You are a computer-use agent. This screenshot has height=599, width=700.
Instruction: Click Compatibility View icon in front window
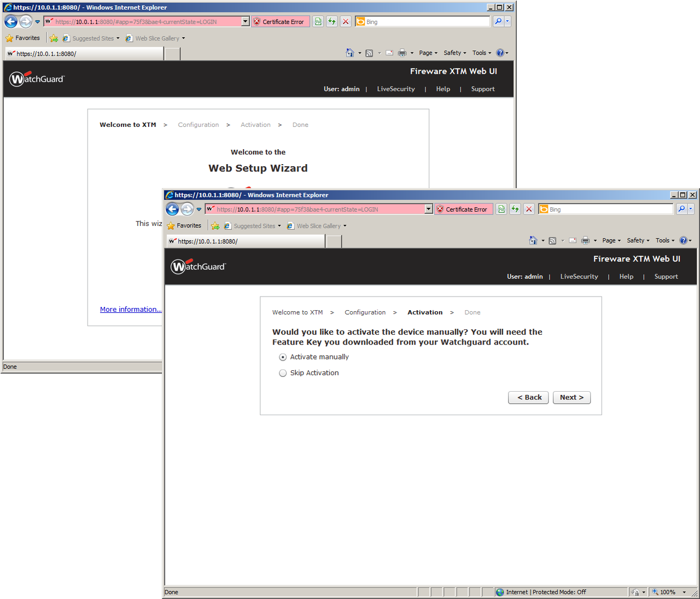(501, 210)
